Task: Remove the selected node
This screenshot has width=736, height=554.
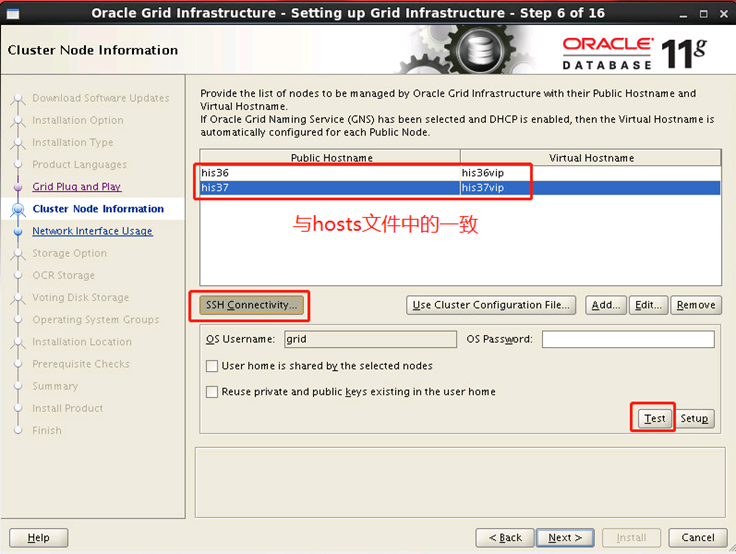Action: (x=696, y=305)
